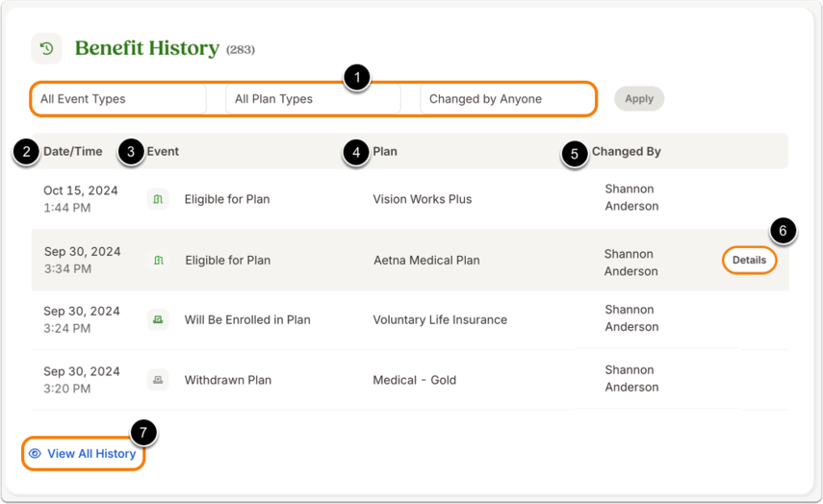Screen dimensions: 823x504
Task: Click the Apply filter button
Action: click(x=639, y=99)
